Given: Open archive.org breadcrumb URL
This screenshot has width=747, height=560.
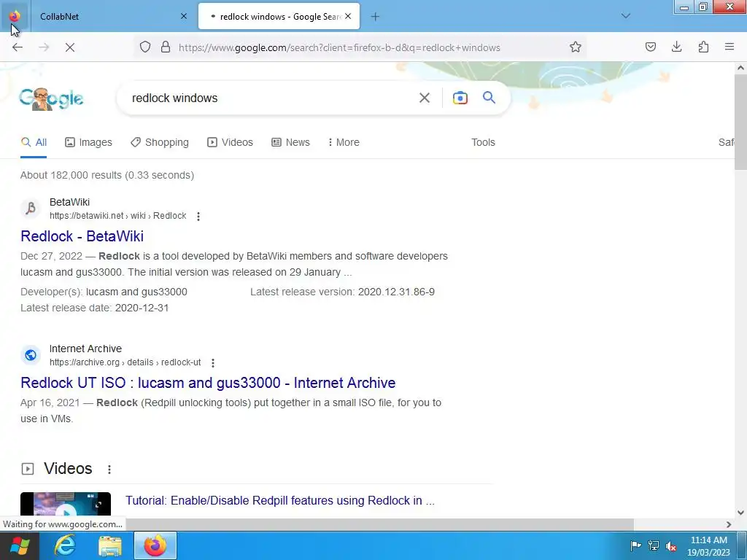Looking at the screenshot, I should pos(125,362).
